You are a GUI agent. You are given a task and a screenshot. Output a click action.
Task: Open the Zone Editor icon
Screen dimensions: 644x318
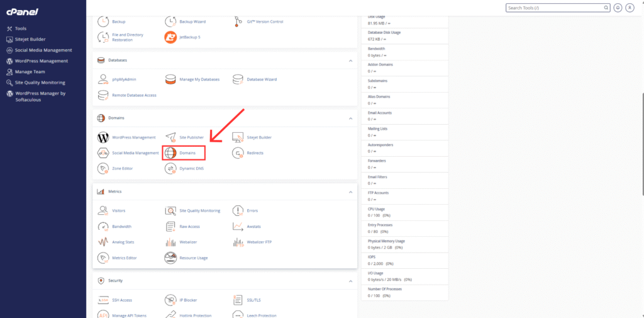pos(103,168)
